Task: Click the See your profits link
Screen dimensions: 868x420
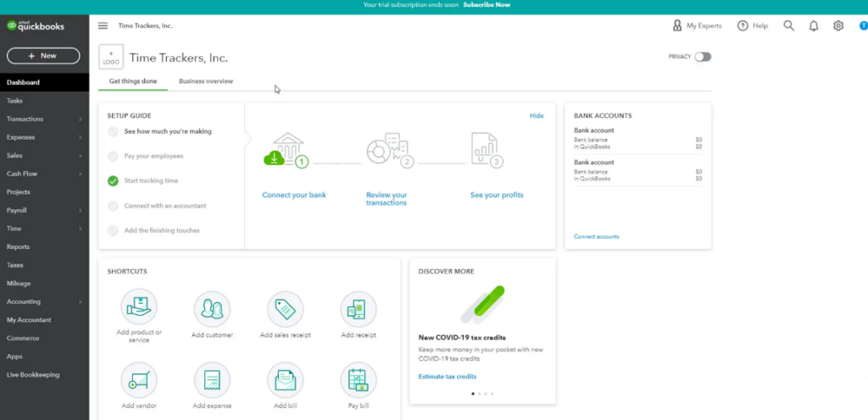Action: pyautogui.click(x=497, y=195)
